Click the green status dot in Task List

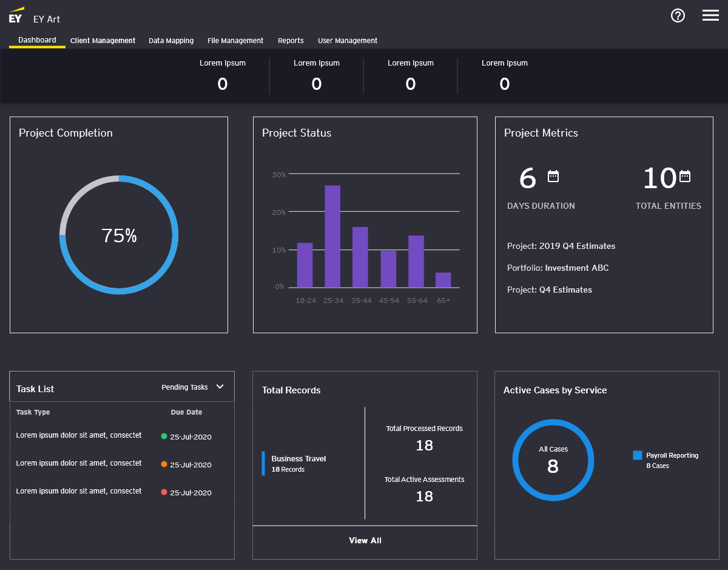coord(164,436)
